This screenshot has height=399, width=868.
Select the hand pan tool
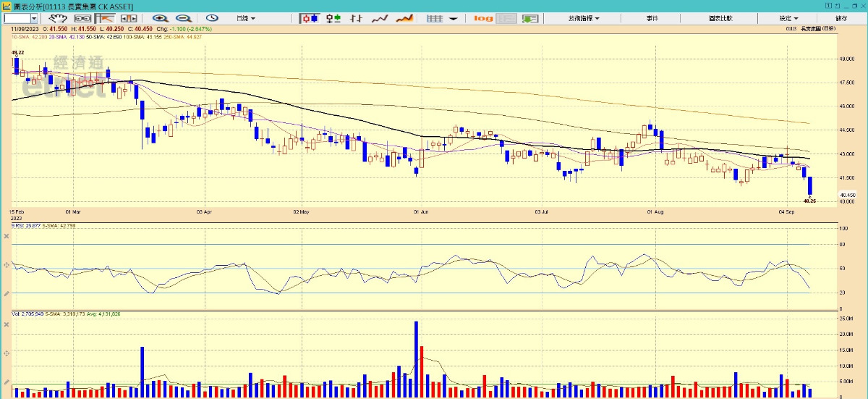58,18
